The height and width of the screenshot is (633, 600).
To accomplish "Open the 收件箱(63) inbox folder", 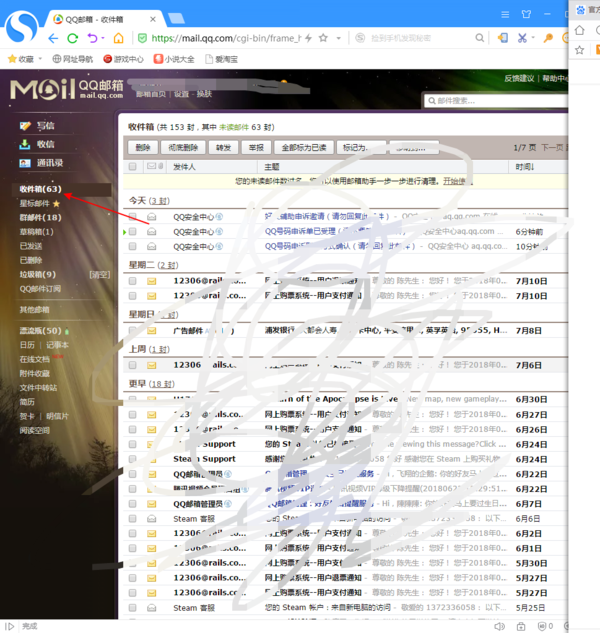I will [41, 189].
